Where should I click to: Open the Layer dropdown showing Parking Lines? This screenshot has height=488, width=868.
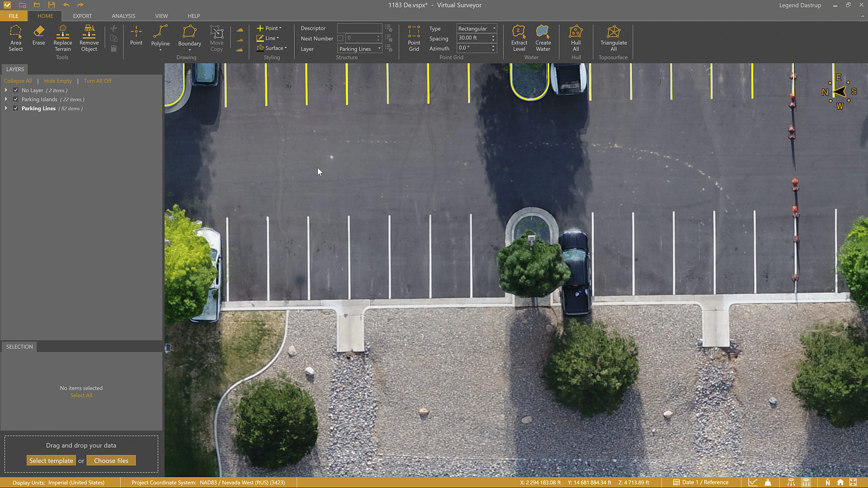(x=360, y=49)
